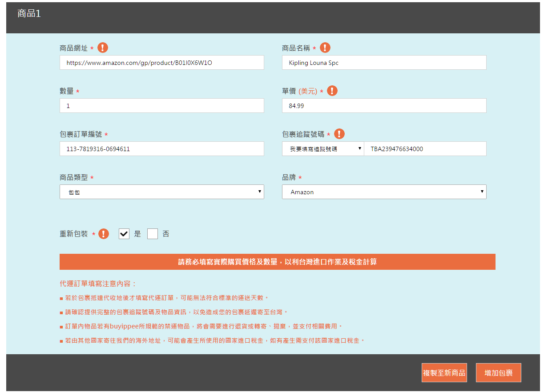Click the info icon beside 包裹追蹤號碼

click(x=339, y=134)
